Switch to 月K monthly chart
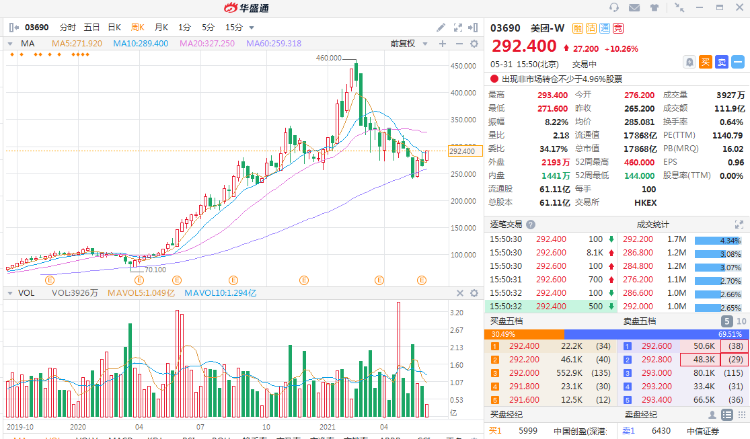This screenshot has width=750, height=439. (161, 27)
